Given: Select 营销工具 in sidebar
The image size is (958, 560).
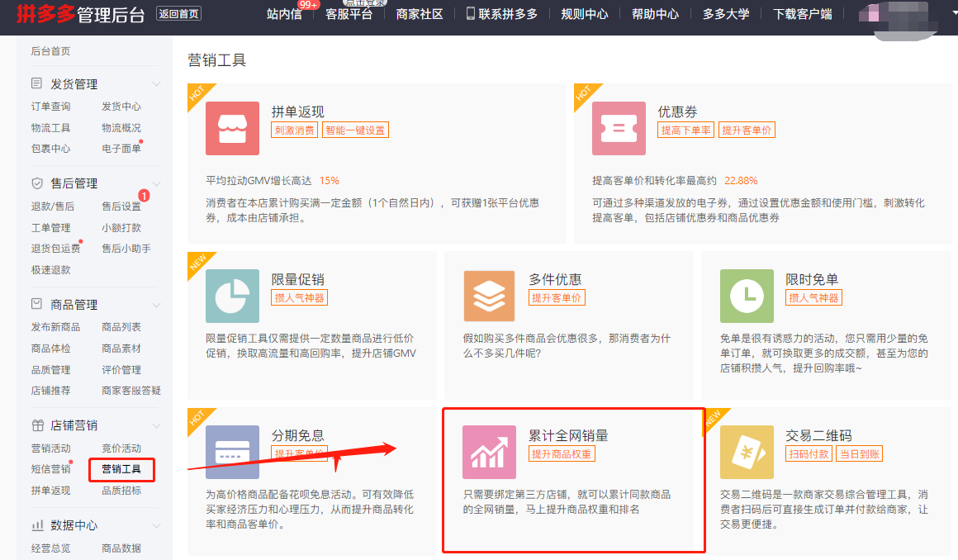Looking at the screenshot, I should click(x=121, y=469).
